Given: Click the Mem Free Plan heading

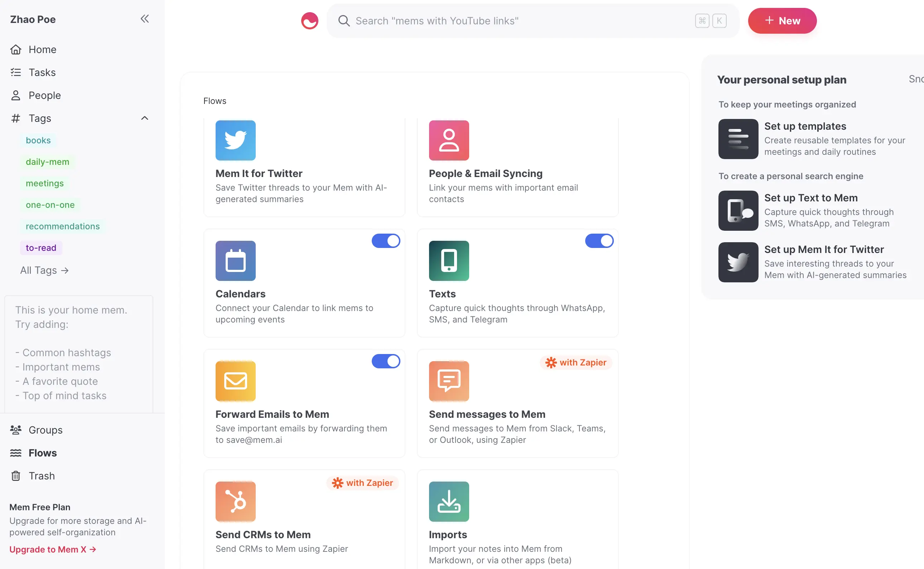Looking at the screenshot, I should coord(39,507).
